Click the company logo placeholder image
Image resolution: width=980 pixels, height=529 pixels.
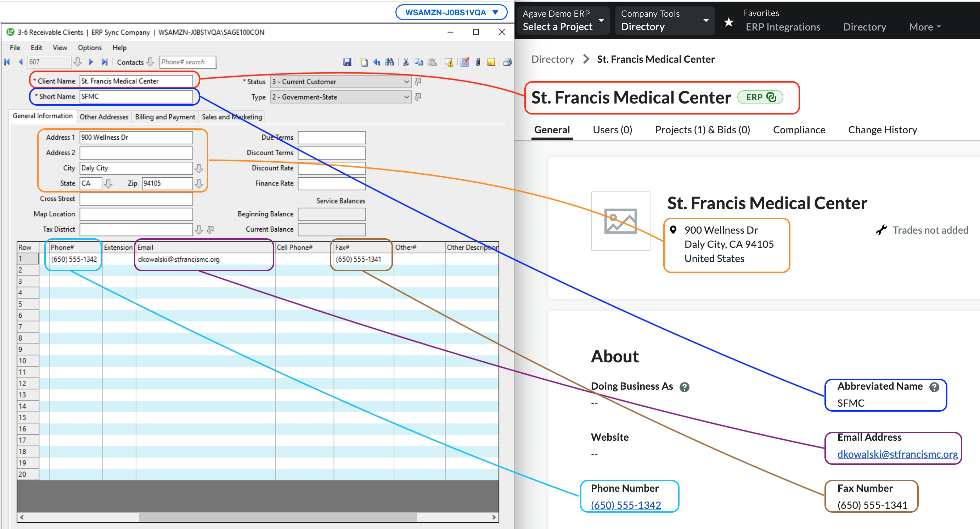click(x=620, y=221)
